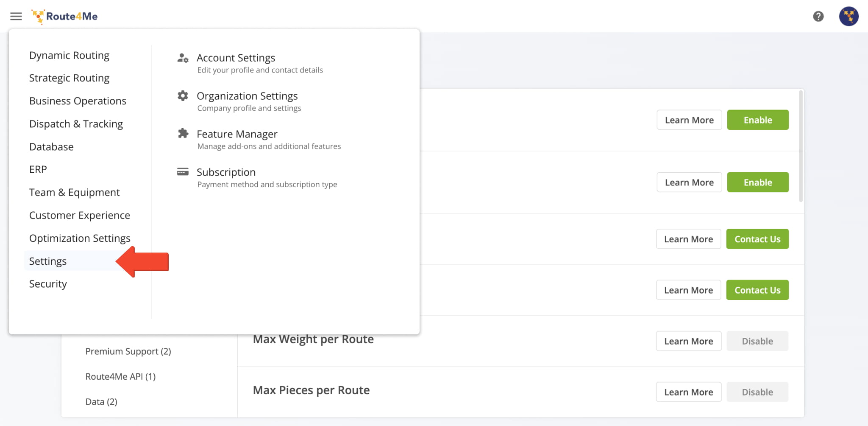Open the Dispatch & Tracking menu item
The height and width of the screenshot is (426, 868).
[76, 124]
